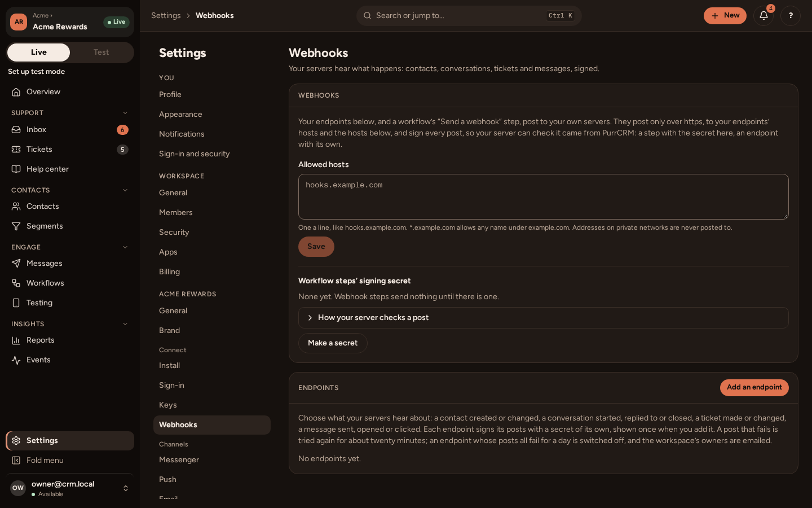Switch to Test mode toggle
Screen dimensions: 812x508
[101, 52]
